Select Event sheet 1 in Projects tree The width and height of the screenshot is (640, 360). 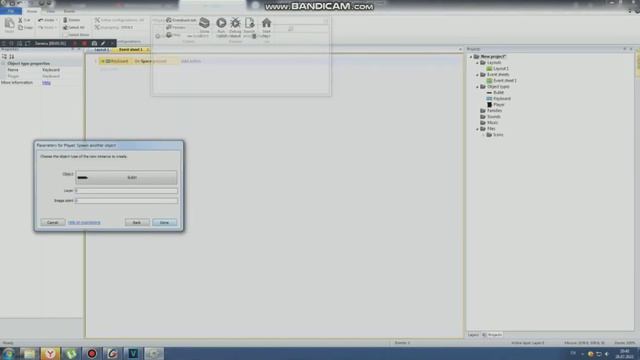point(505,81)
